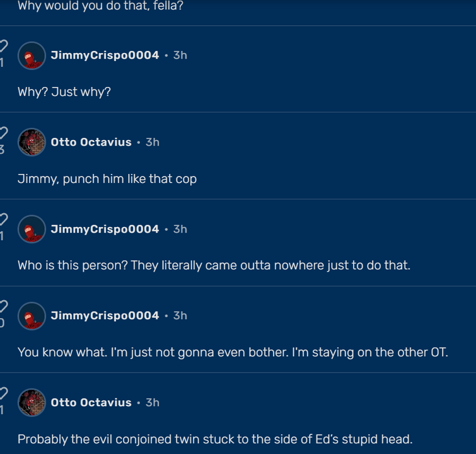
Task: Open JimmyCrispo0004 username on "You know what" comment
Action: [x=105, y=315]
